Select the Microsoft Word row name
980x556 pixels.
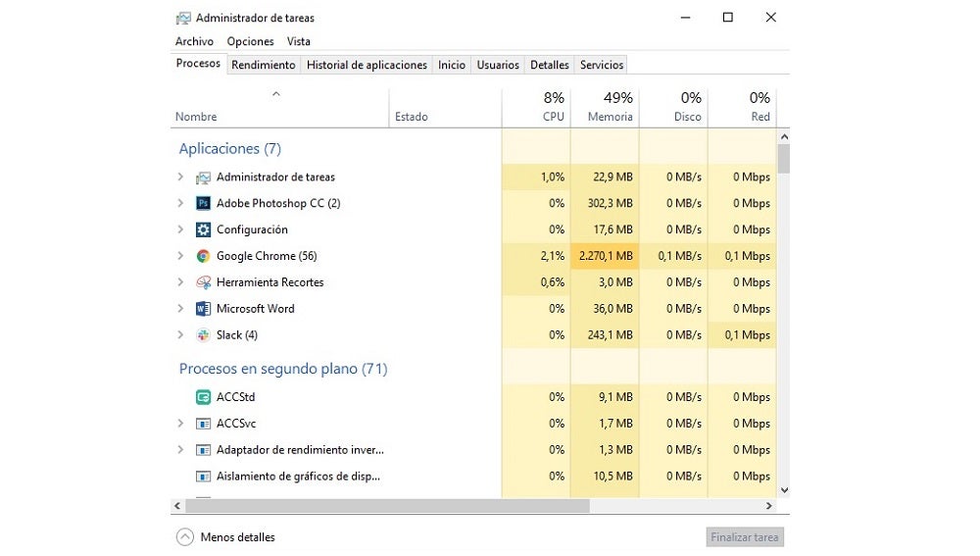(255, 308)
